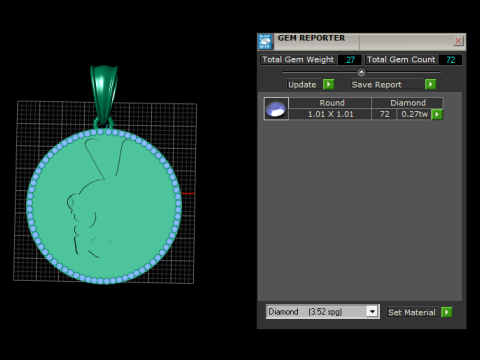
Task: Click the GEM REPORTER title text
Action: coord(311,38)
